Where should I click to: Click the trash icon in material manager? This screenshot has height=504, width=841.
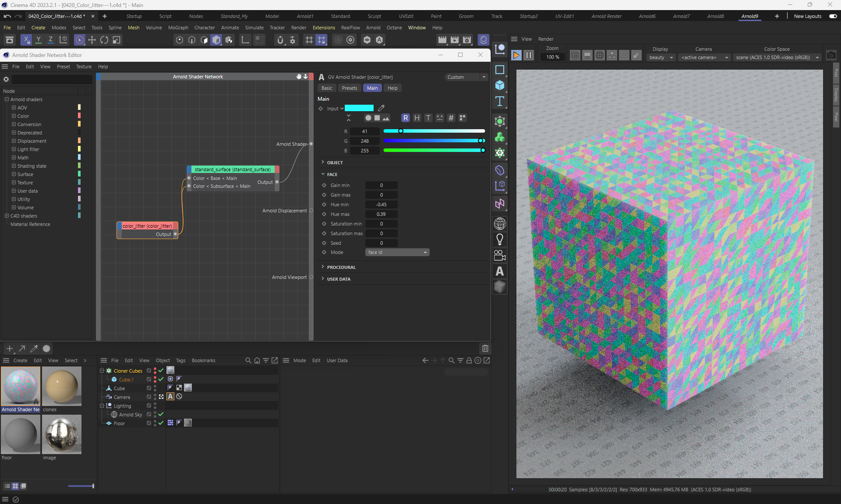coord(485,349)
